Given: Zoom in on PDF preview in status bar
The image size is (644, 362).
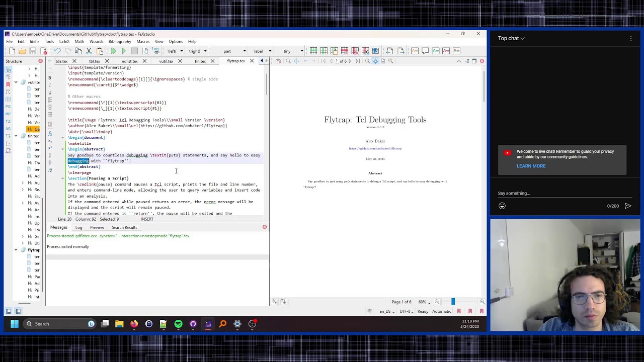Looking at the screenshot, I should pyautogui.click(x=482, y=302).
